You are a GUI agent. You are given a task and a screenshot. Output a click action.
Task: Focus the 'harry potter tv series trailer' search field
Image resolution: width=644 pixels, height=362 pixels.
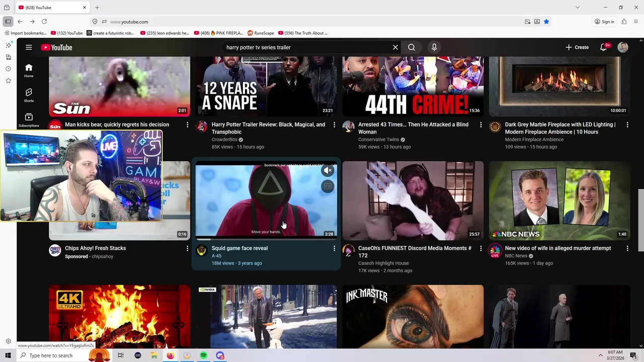coord(307,47)
